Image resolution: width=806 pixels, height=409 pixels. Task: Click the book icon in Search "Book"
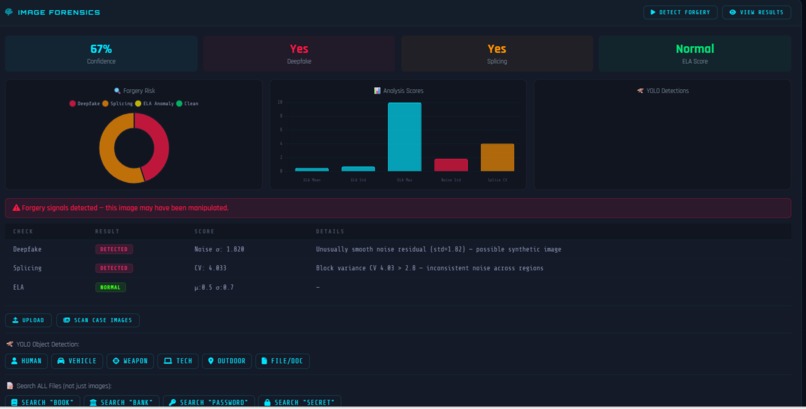14,402
